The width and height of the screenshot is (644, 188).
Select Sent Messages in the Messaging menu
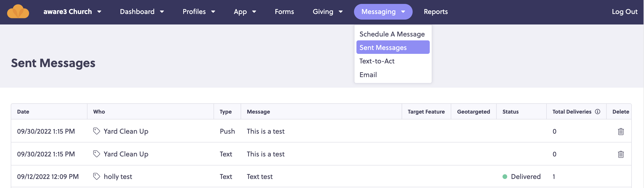pyautogui.click(x=393, y=47)
